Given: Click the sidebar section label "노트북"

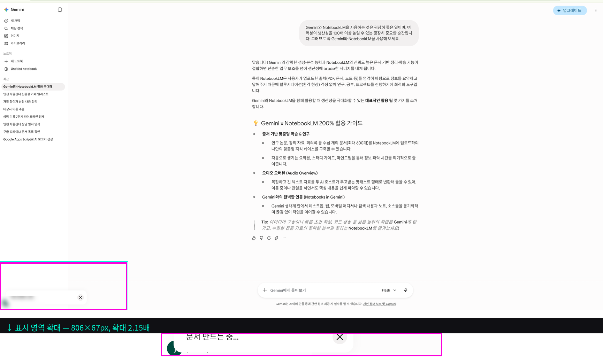Looking at the screenshot, I should 7,54.
